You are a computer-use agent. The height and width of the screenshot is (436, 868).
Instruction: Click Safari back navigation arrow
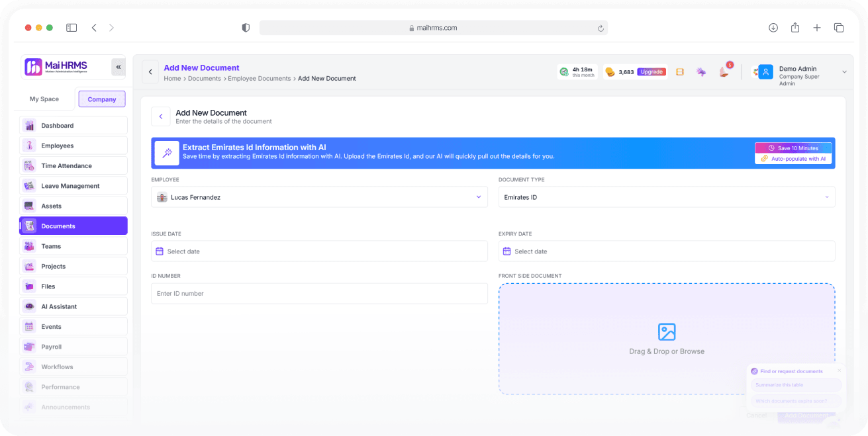(x=94, y=28)
